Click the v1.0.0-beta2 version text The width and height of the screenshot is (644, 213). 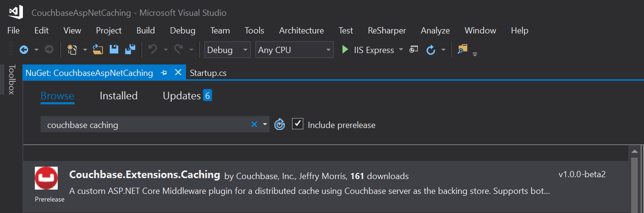pyautogui.click(x=582, y=174)
